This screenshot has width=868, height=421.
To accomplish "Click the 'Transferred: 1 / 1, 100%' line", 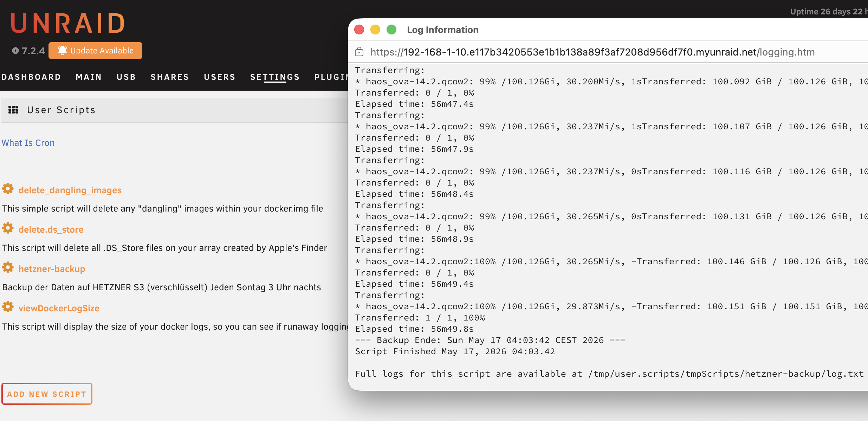I will [420, 318].
